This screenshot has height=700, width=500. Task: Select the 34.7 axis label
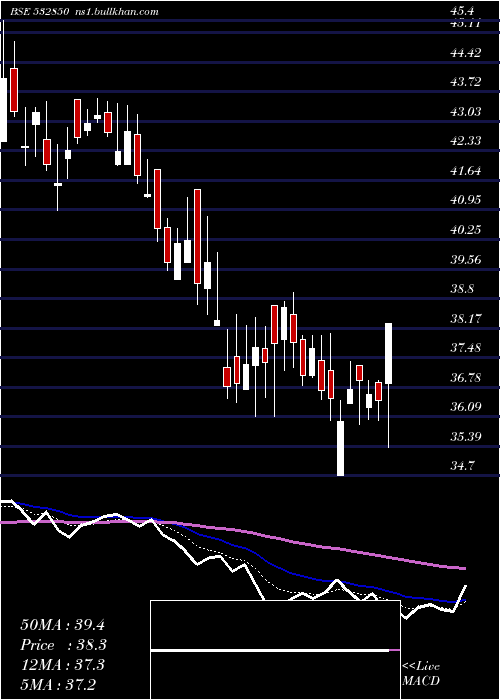click(x=462, y=466)
